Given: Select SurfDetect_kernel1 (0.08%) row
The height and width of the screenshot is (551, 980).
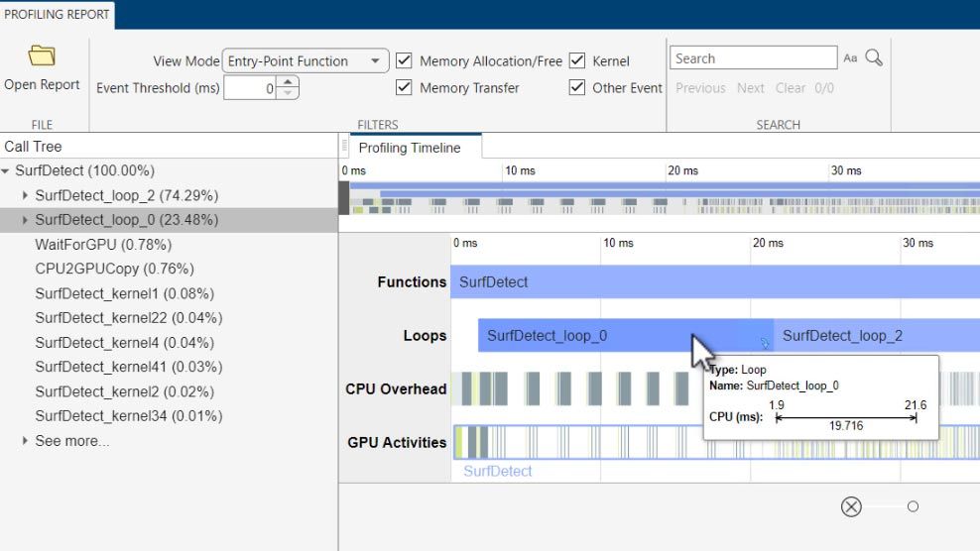Looking at the screenshot, I should pos(169,293).
